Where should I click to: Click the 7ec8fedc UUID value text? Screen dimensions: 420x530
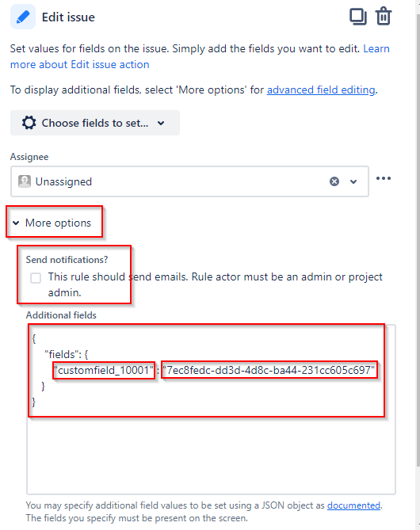(x=269, y=370)
